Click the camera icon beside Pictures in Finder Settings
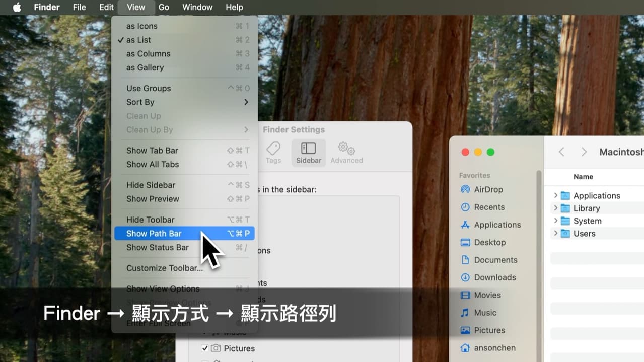This screenshot has width=644, height=362. [216, 348]
